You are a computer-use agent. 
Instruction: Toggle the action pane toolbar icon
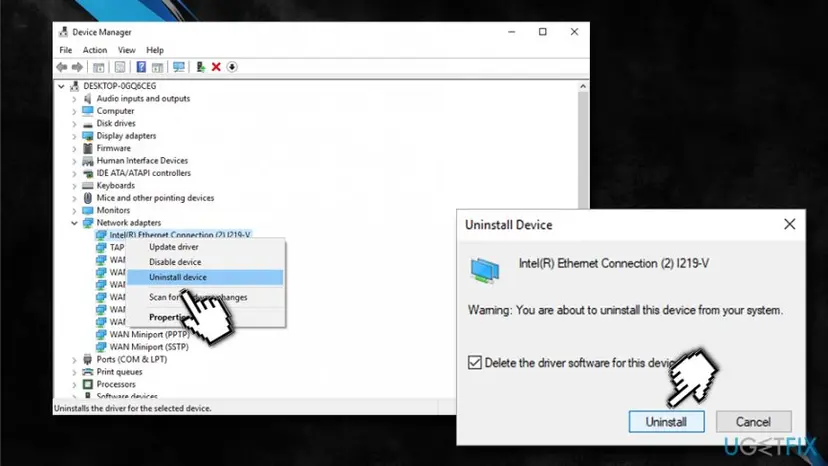coord(157,67)
